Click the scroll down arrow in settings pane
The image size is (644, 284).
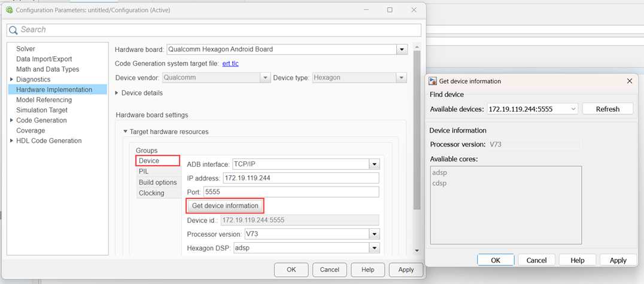tap(417, 251)
